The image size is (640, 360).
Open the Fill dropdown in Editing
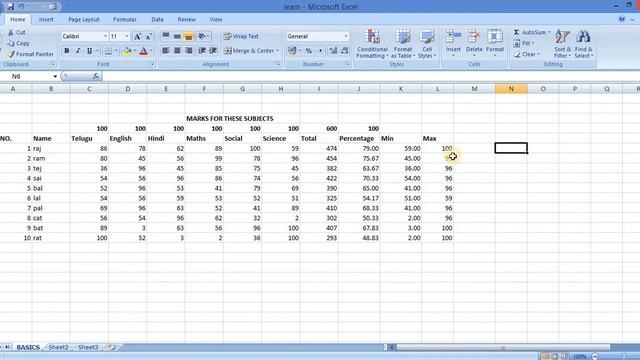pos(524,43)
